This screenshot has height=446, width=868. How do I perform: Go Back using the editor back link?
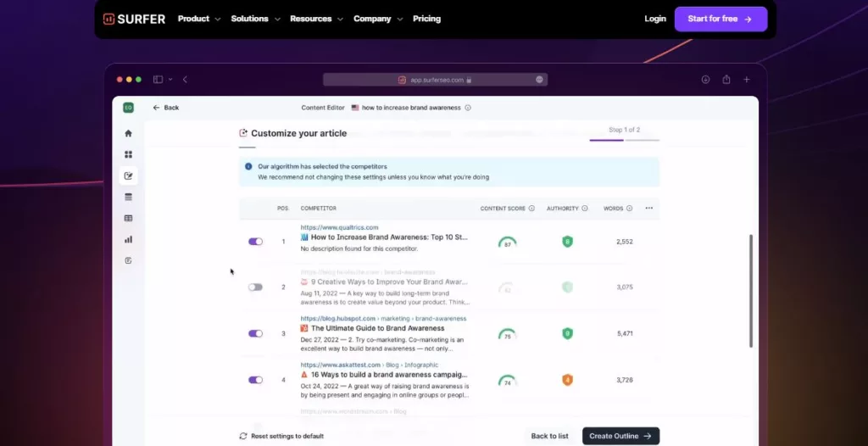(166, 108)
